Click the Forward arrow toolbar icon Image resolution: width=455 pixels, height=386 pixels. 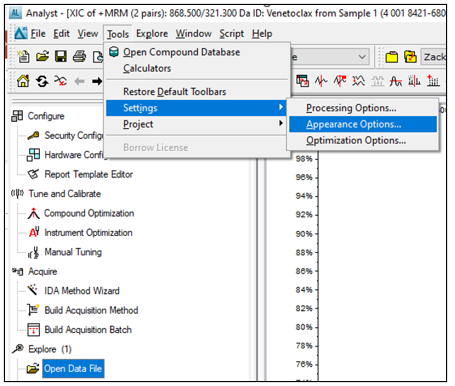pyautogui.click(x=97, y=81)
